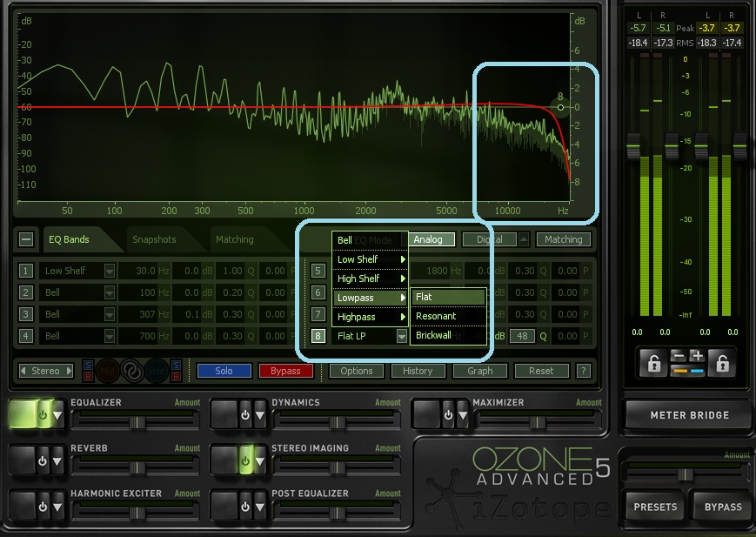The height and width of the screenshot is (537, 756).
Task: Toggle the Maximizer power button
Action: 448,414
